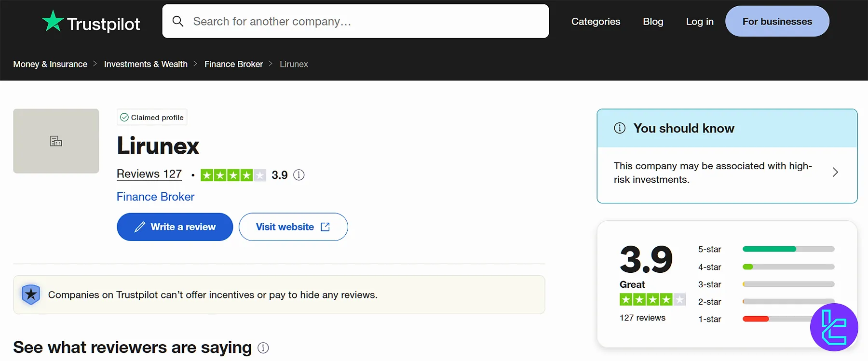Click the Trustpilot wordmark text

(x=103, y=24)
